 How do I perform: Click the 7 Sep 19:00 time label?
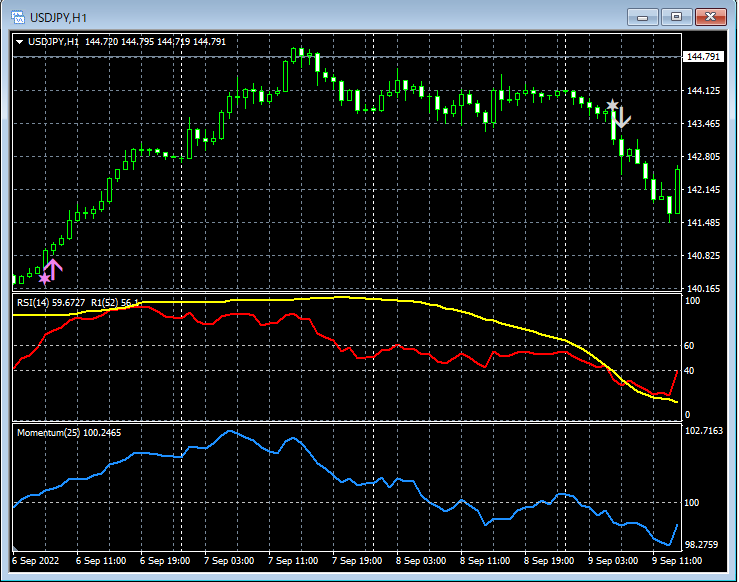(x=357, y=561)
